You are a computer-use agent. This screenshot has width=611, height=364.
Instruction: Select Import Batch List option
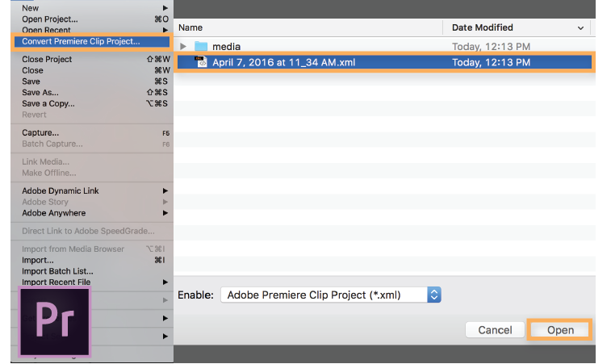(57, 271)
